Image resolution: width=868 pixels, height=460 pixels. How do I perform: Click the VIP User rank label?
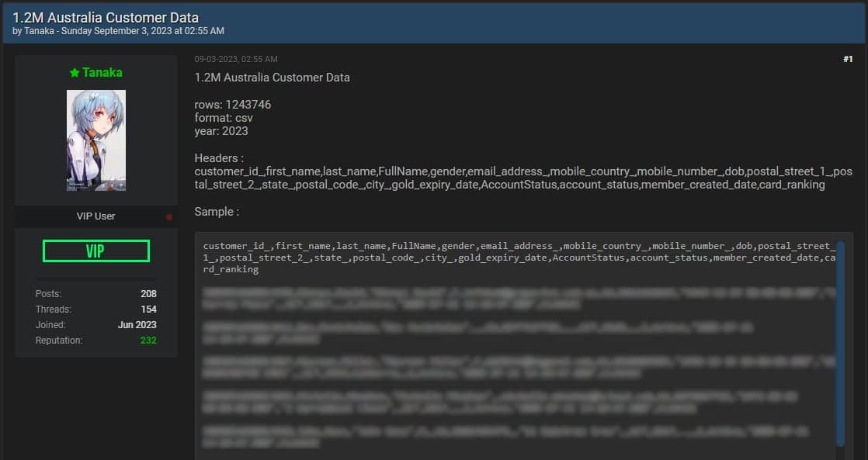click(x=95, y=216)
